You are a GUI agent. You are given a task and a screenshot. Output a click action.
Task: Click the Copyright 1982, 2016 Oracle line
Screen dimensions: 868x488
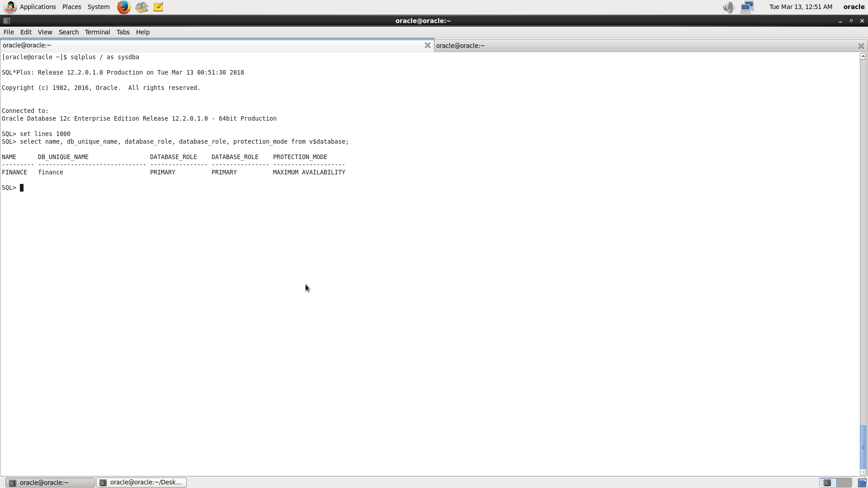coord(101,88)
